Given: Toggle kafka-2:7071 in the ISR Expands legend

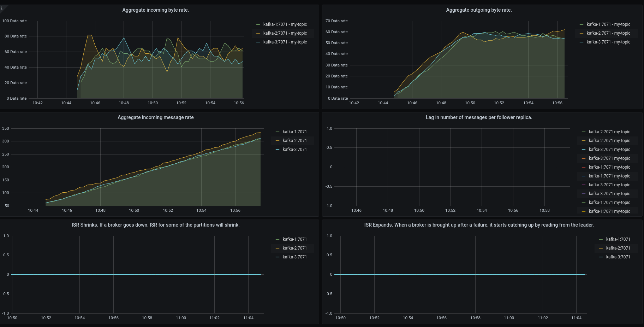Looking at the screenshot, I should point(618,248).
